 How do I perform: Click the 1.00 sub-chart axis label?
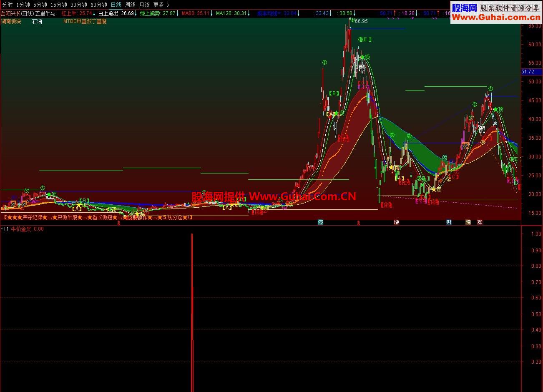536,234
